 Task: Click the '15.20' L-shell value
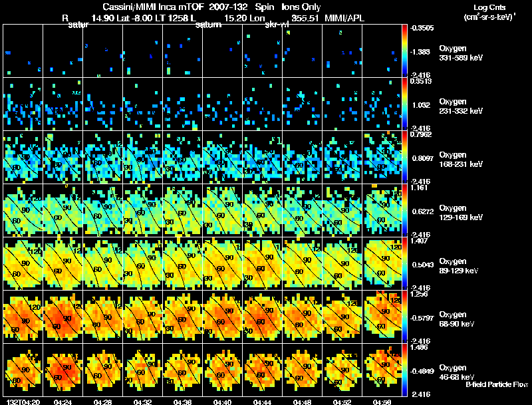pos(235,18)
